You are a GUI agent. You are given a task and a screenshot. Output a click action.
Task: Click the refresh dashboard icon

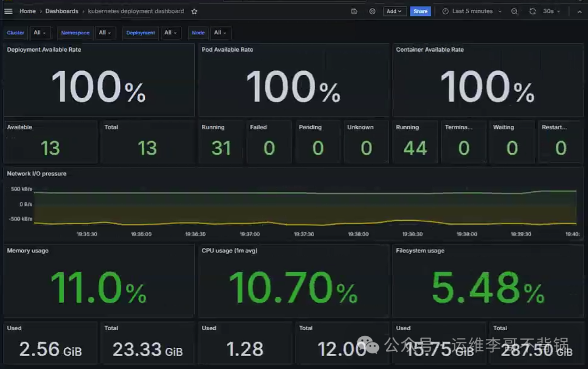[x=532, y=11]
